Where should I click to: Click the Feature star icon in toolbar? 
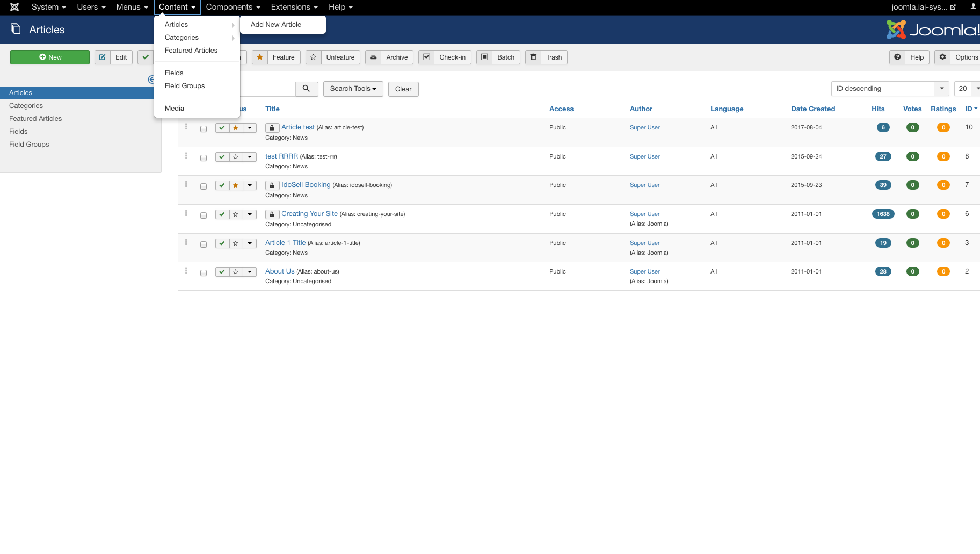coord(260,57)
